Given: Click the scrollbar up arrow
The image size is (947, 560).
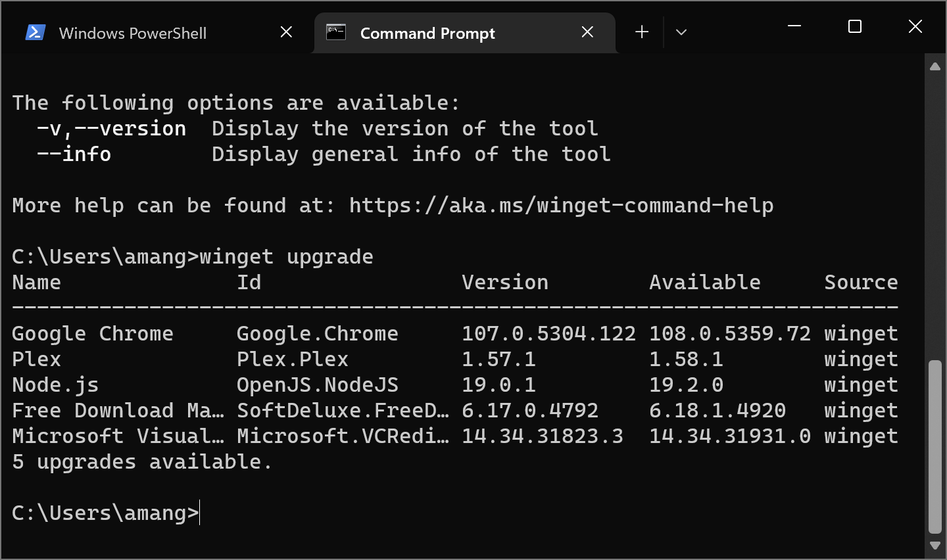Looking at the screenshot, I should pos(935,66).
